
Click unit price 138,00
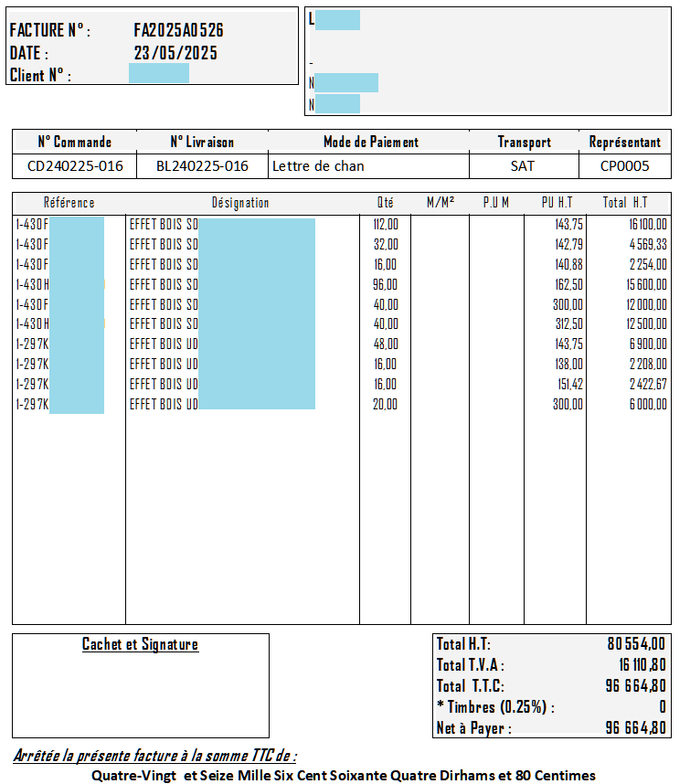pyautogui.click(x=568, y=364)
